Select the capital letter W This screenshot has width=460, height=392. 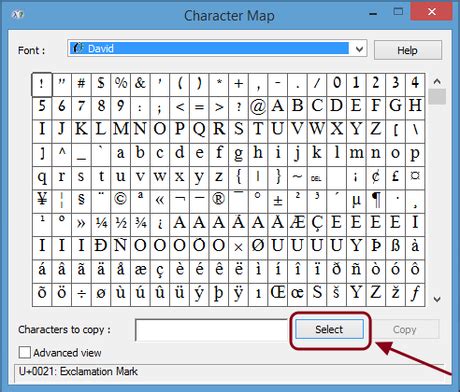(317, 131)
